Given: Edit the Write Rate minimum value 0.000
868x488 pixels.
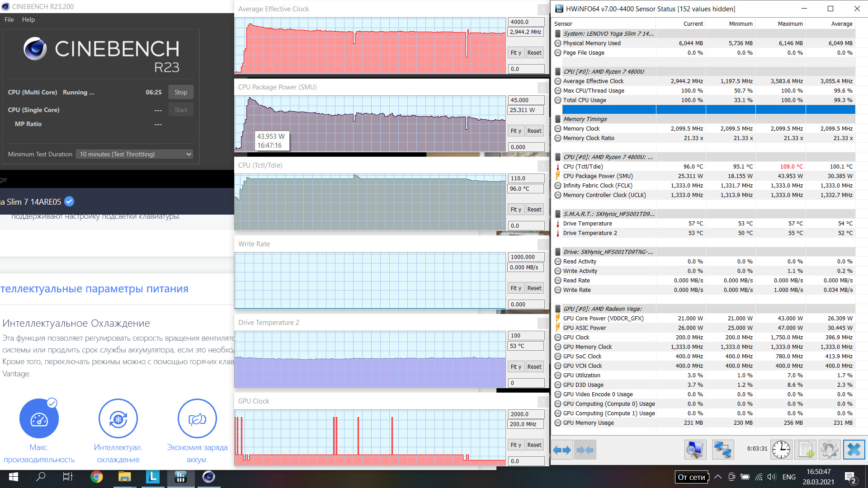Looking at the screenshot, I should (526, 305).
